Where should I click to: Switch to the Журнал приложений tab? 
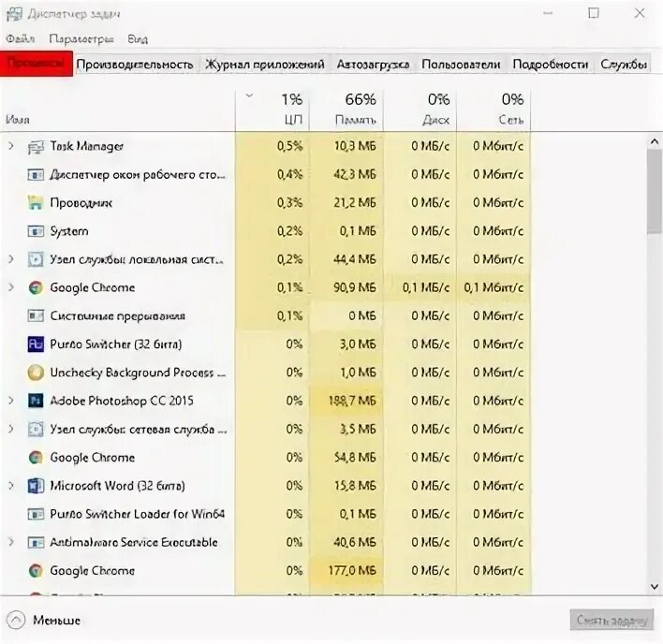(265, 65)
